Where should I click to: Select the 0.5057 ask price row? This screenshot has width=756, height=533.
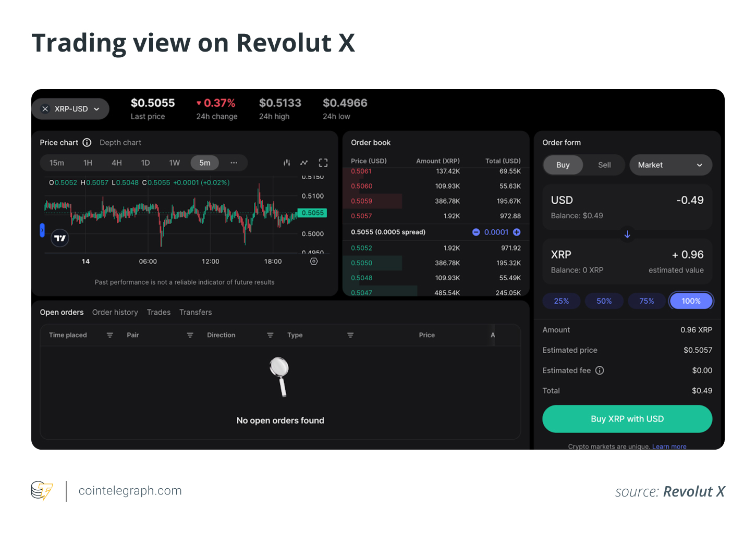[x=436, y=216]
